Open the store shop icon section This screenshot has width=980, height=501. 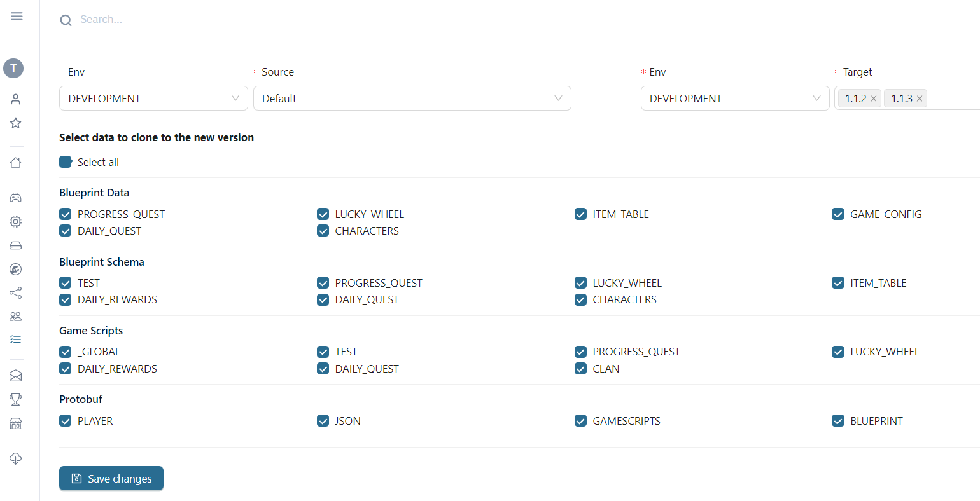click(16, 423)
